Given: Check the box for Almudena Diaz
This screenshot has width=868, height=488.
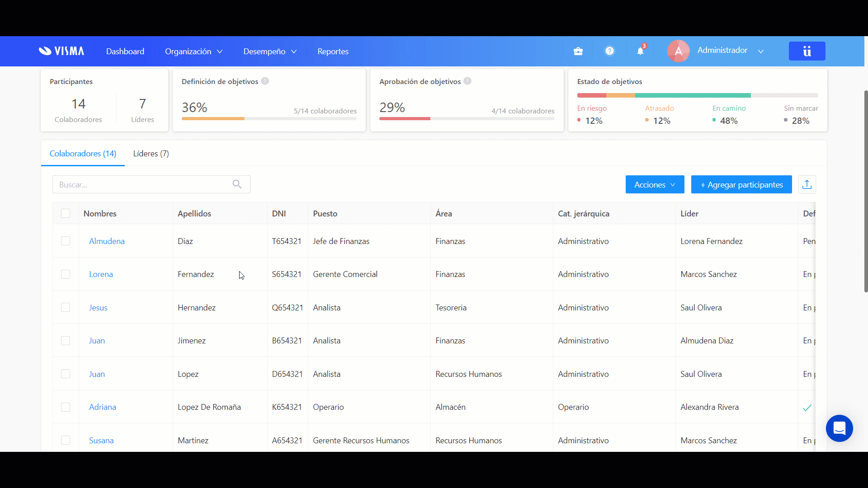Looking at the screenshot, I should pos(66,241).
